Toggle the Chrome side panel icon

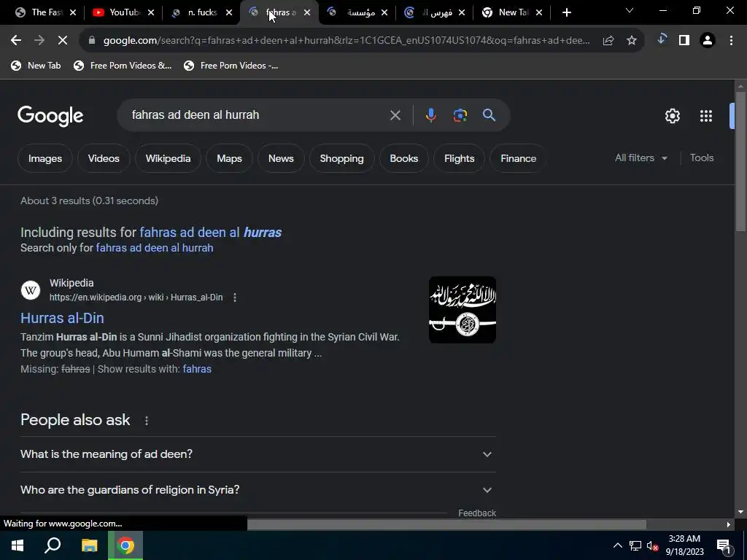pyautogui.click(x=684, y=41)
